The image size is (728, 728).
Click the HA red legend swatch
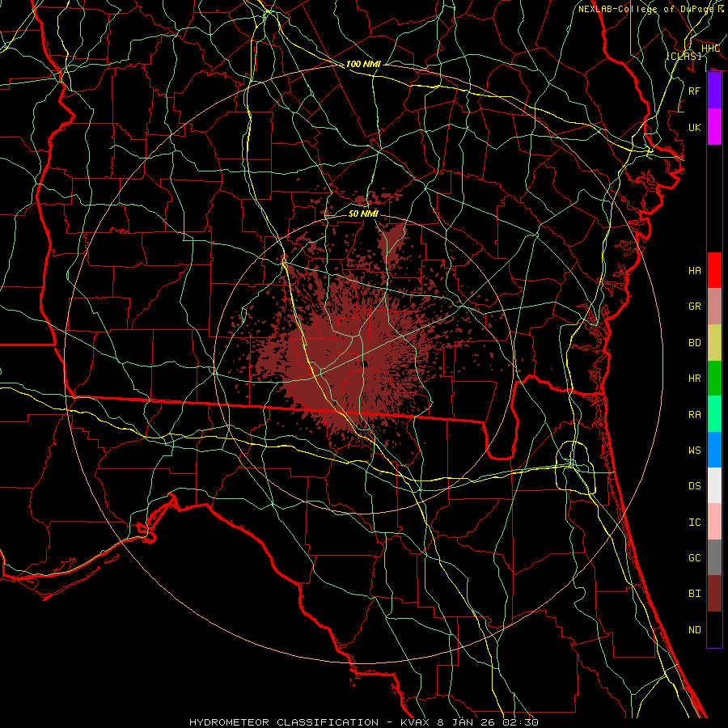tap(714, 270)
